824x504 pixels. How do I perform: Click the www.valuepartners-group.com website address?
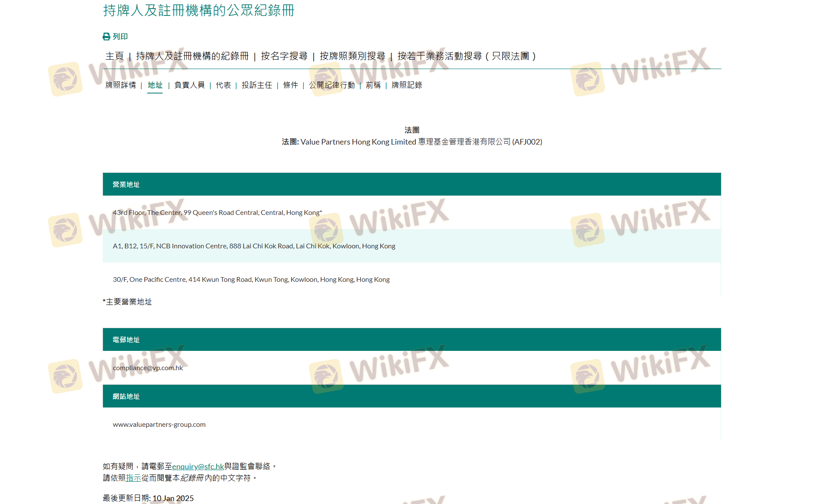tap(159, 425)
